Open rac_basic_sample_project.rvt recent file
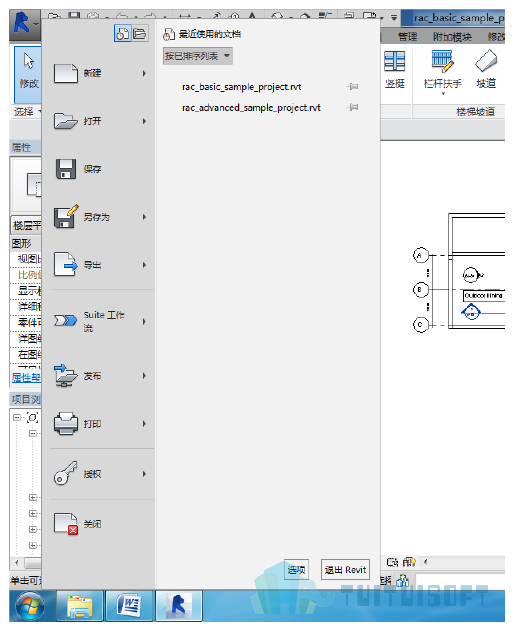 [x=241, y=87]
